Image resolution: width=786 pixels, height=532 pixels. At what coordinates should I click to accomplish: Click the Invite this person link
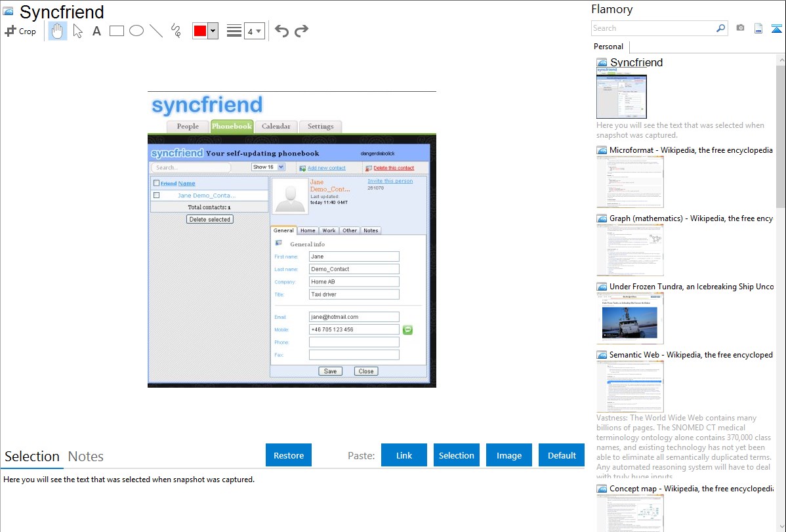(x=390, y=181)
